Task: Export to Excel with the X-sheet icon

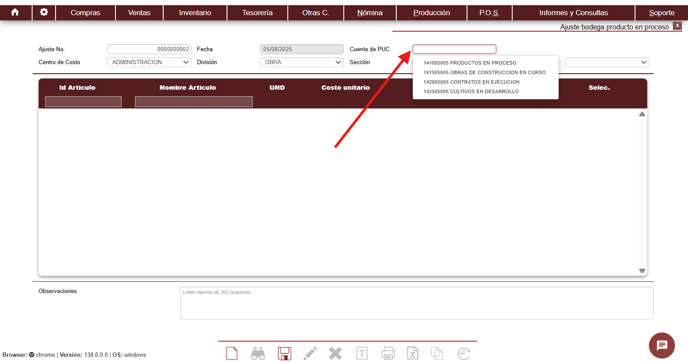Action: 412,353
